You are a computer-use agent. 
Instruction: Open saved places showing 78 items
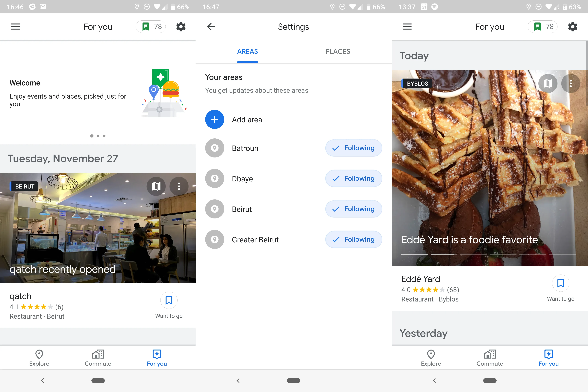pyautogui.click(x=151, y=27)
